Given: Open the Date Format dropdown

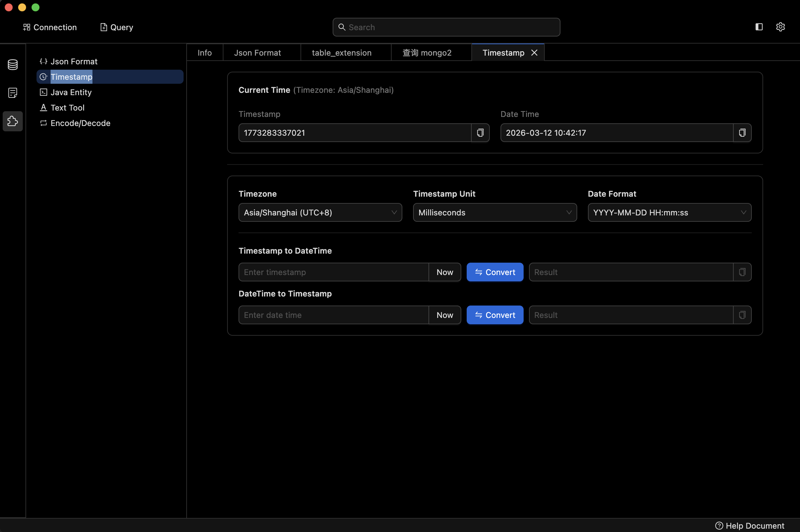Looking at the screenshot, I should coord(669,212).
